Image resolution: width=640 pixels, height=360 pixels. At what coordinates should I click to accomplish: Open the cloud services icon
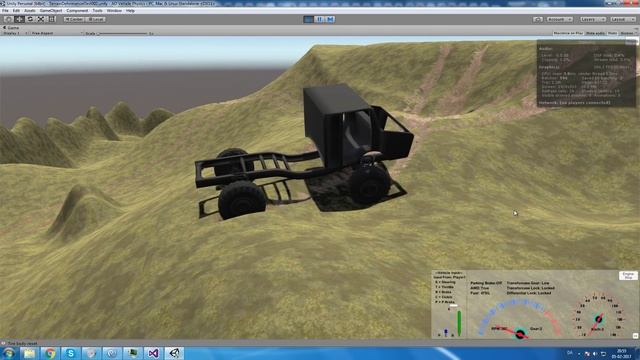(538, 19)
